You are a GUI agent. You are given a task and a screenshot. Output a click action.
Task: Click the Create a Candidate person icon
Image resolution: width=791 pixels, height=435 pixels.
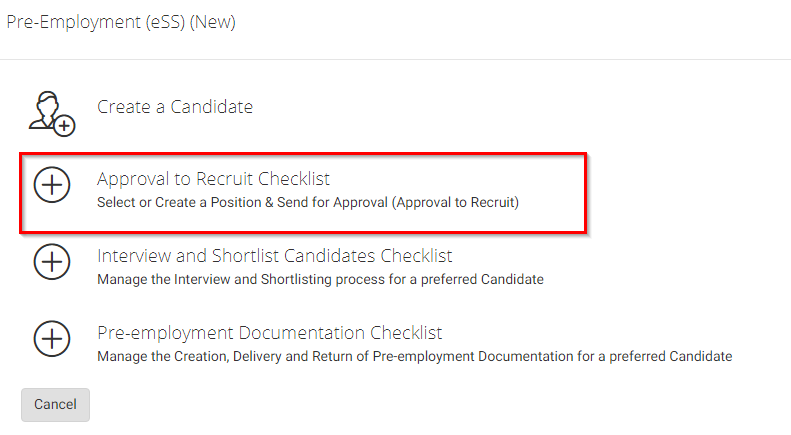tap(51, 111)
